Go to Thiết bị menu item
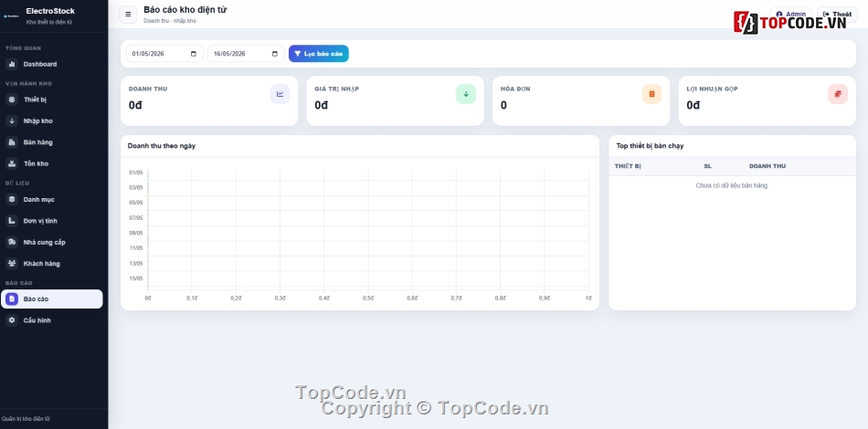This screenshot has height=429, width=868. [51, 99]
